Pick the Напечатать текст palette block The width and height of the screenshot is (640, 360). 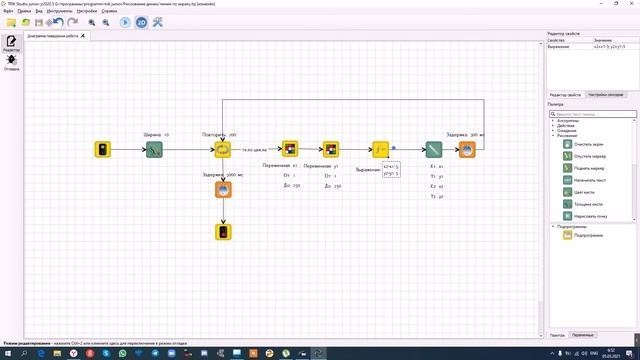[x=584, y=180]
